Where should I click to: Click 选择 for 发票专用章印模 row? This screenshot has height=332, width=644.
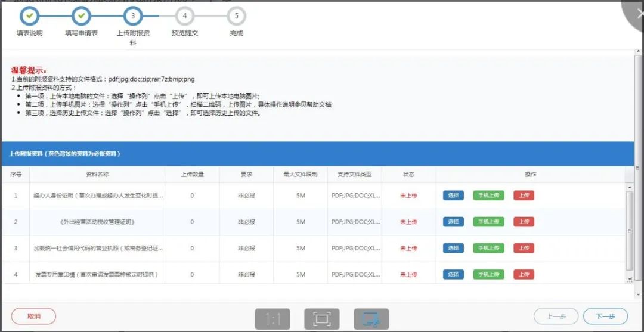(x=453, y=274)
